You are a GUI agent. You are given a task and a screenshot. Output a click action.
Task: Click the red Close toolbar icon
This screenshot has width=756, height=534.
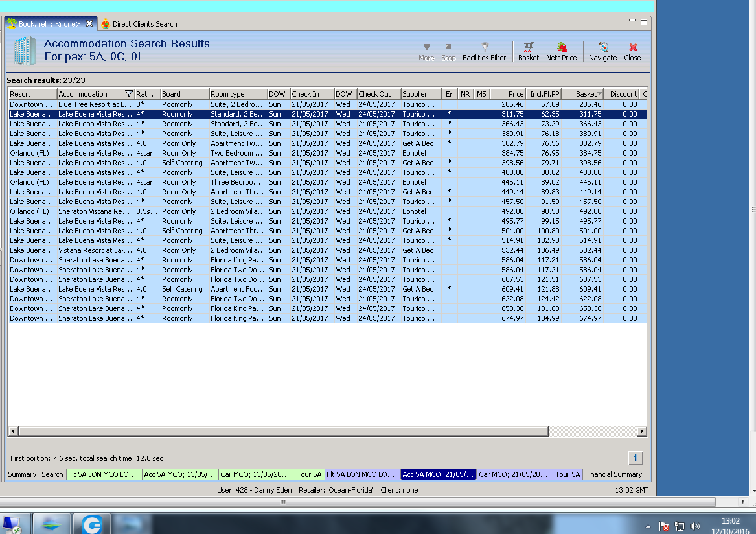point(632,51)
